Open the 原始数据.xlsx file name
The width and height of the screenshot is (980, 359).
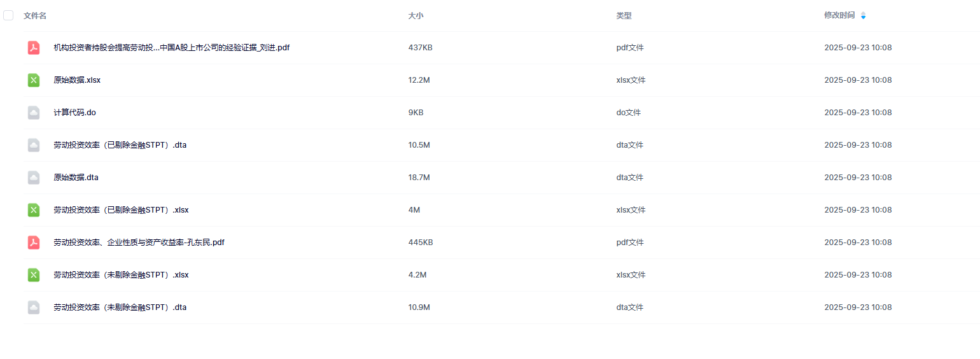(77, 80)
